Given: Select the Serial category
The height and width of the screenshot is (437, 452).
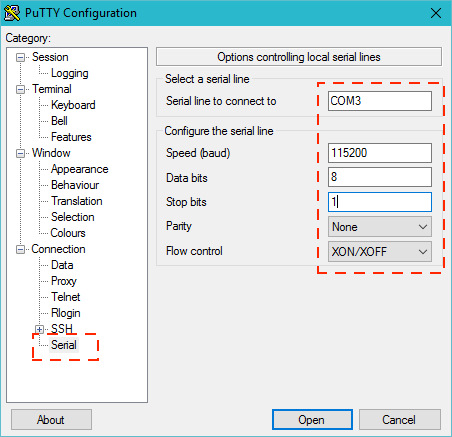Looking at the screenshot, I should coord(64,345).
